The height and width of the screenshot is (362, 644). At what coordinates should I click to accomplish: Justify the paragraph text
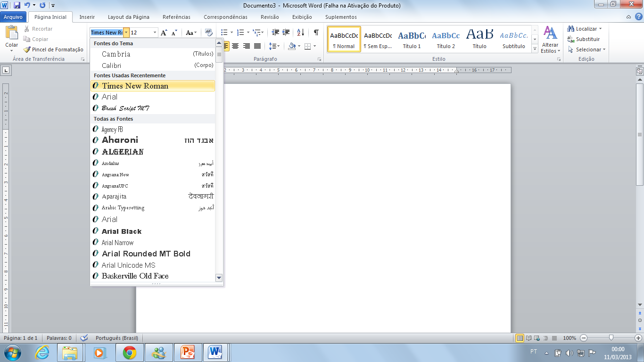click(x=257, y=46)
